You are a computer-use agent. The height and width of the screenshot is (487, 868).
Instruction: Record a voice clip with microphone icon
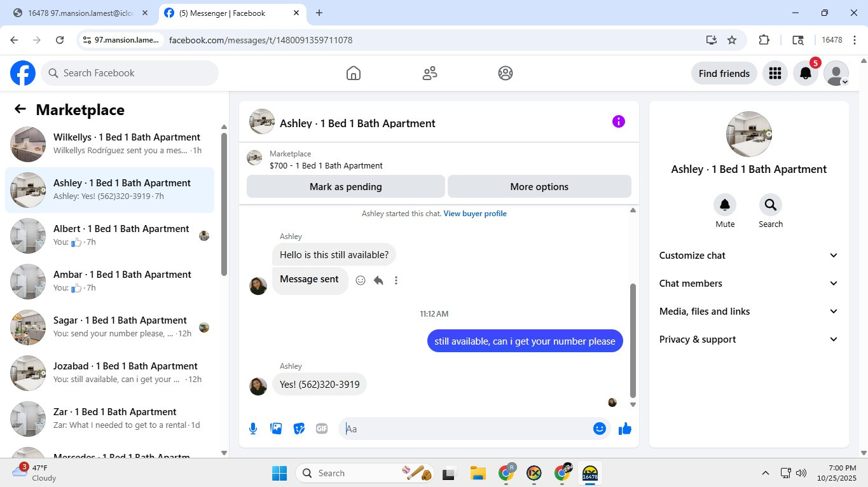pyautogui.click(x=253, y=429)
